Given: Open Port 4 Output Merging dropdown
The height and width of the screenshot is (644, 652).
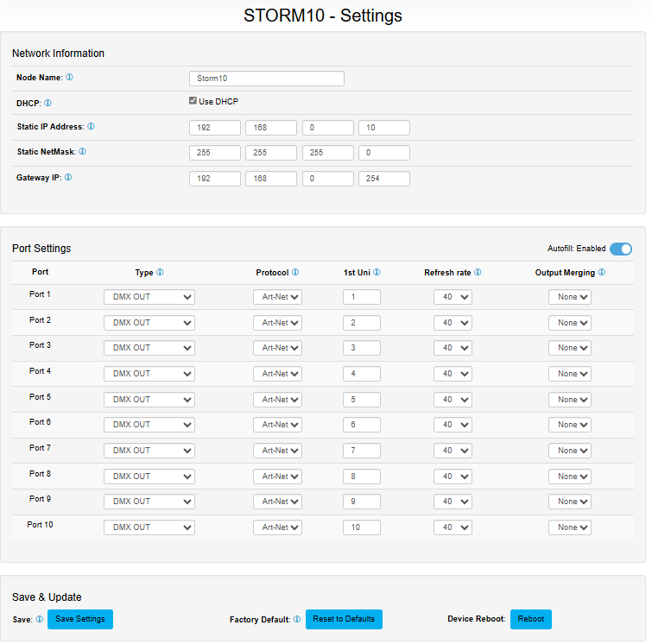Looking at the screenshot, I should (570, 374).
